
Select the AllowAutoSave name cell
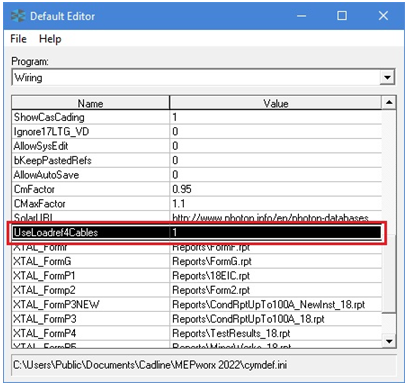click(x=91, y=174)
